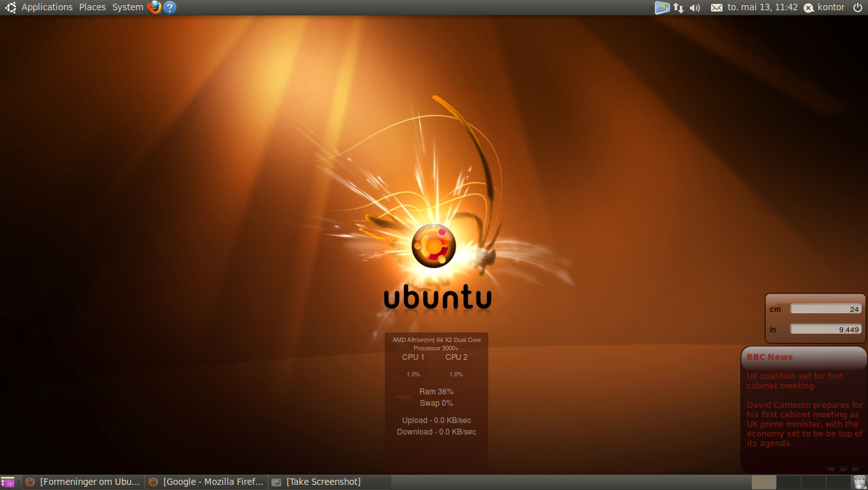Screen dimensions: 868x490
Task: Switch to the second workspace
Action: [x=789, y=482]
